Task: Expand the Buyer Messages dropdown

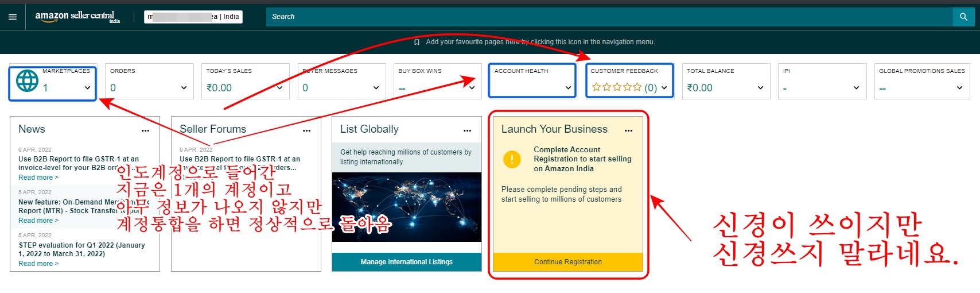Action: (376, 88)
